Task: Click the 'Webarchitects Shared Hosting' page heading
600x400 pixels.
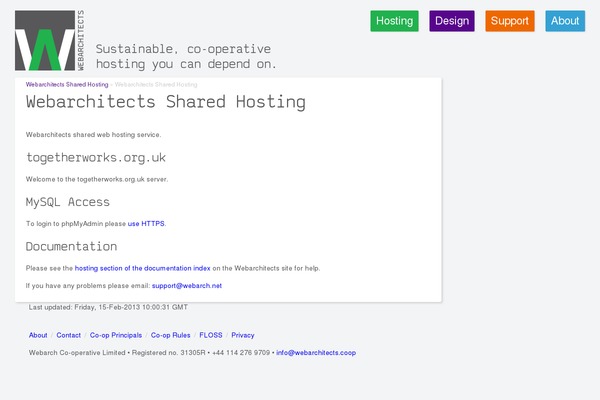Action: [166, 102]
